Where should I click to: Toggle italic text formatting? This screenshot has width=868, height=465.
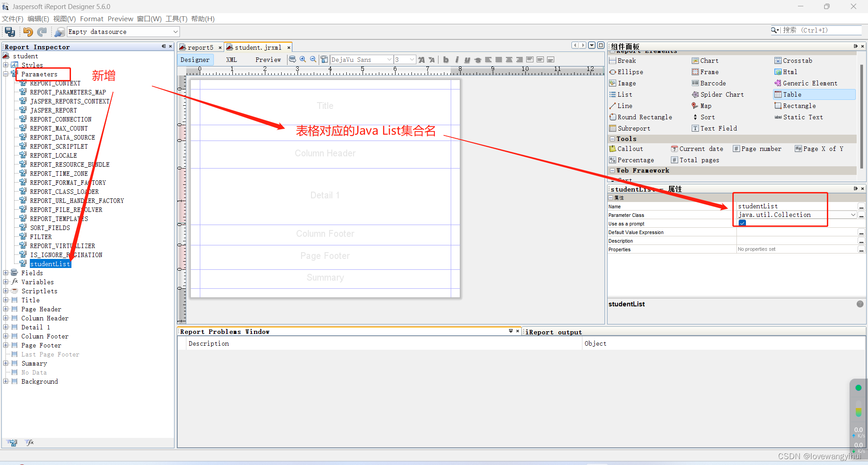click(457, 60)
